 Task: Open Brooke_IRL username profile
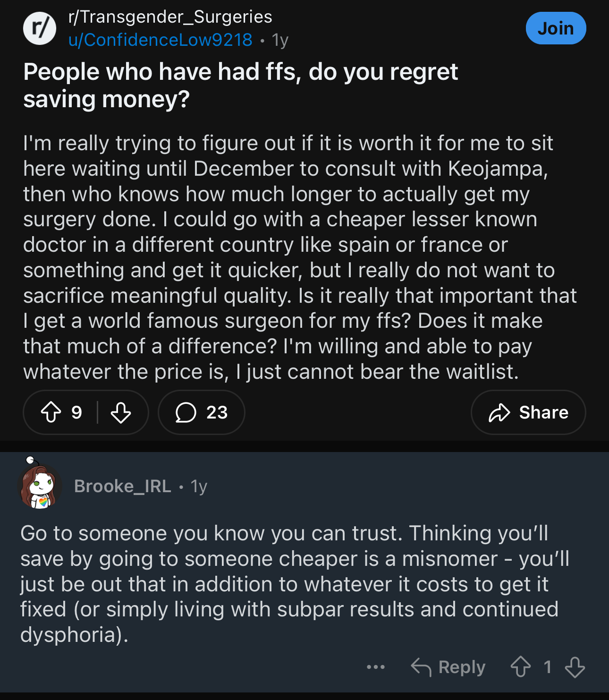123,486
